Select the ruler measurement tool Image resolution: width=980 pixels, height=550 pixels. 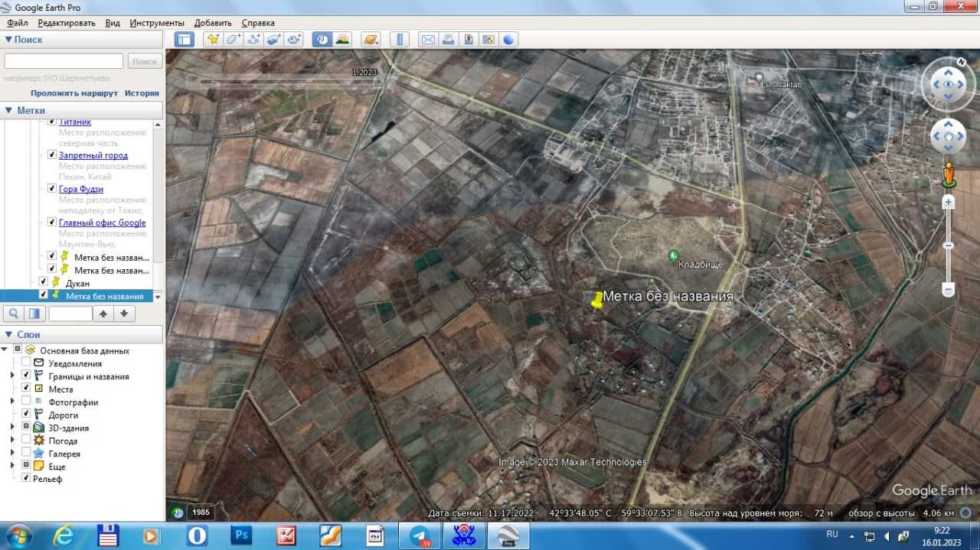(400, 39)
